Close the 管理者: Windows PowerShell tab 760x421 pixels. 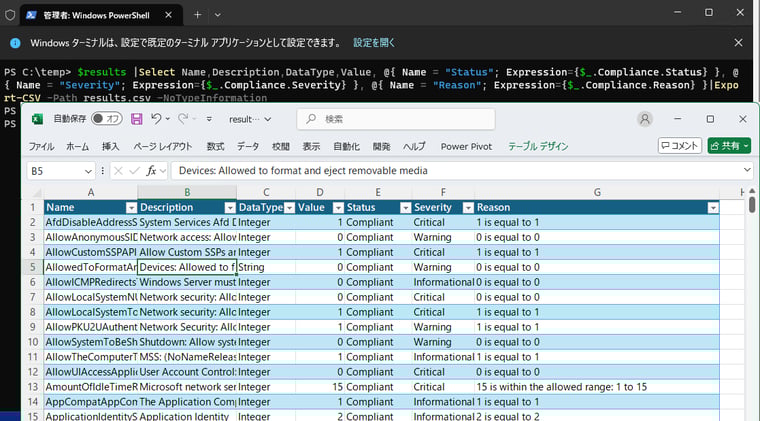point(168,15)
